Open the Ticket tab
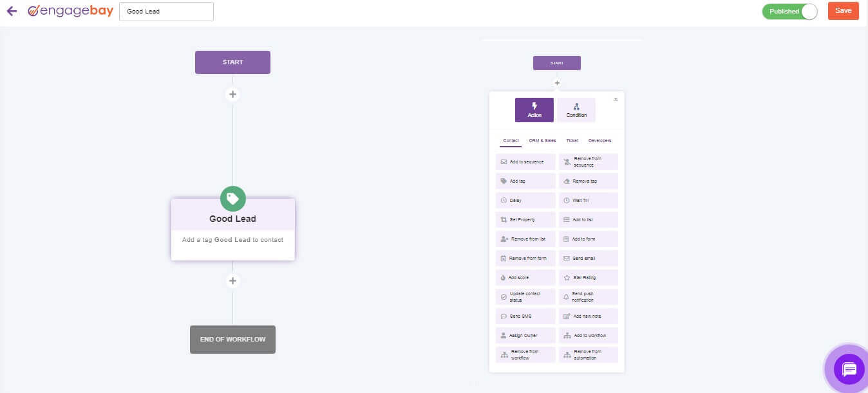 pyautogui.click(x=572, y=140)
